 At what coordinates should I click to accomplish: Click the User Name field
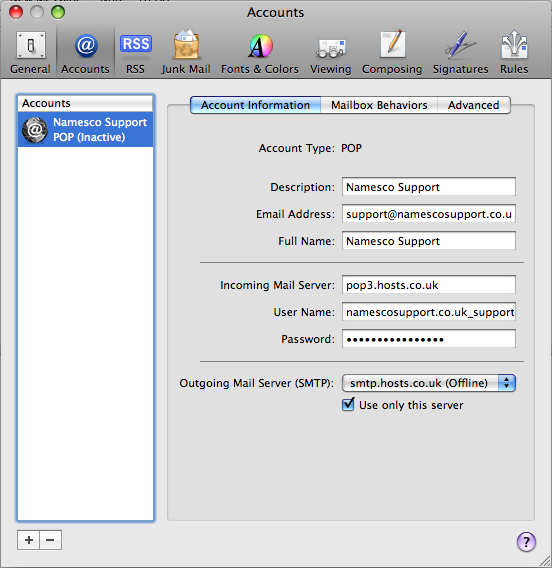pyautogui.click(x=429, y=312)
